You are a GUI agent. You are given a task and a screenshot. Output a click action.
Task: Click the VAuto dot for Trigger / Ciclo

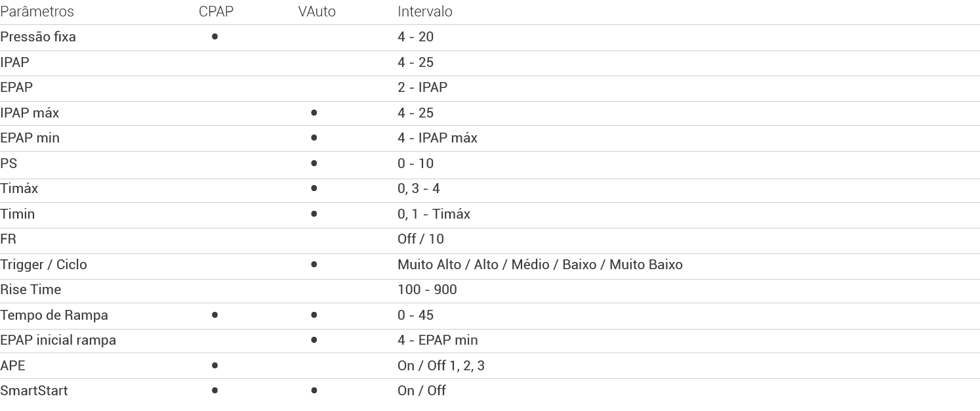click(314, 265)
